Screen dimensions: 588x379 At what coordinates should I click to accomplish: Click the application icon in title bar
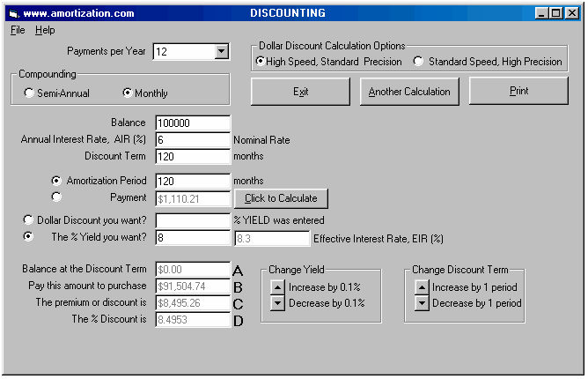click(12, 13)
